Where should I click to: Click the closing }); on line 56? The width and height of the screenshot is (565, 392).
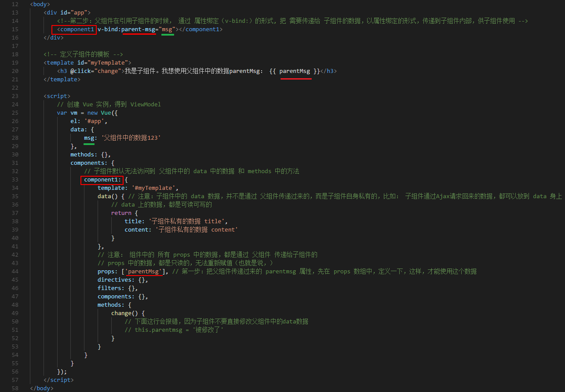[x=62, y=372]
